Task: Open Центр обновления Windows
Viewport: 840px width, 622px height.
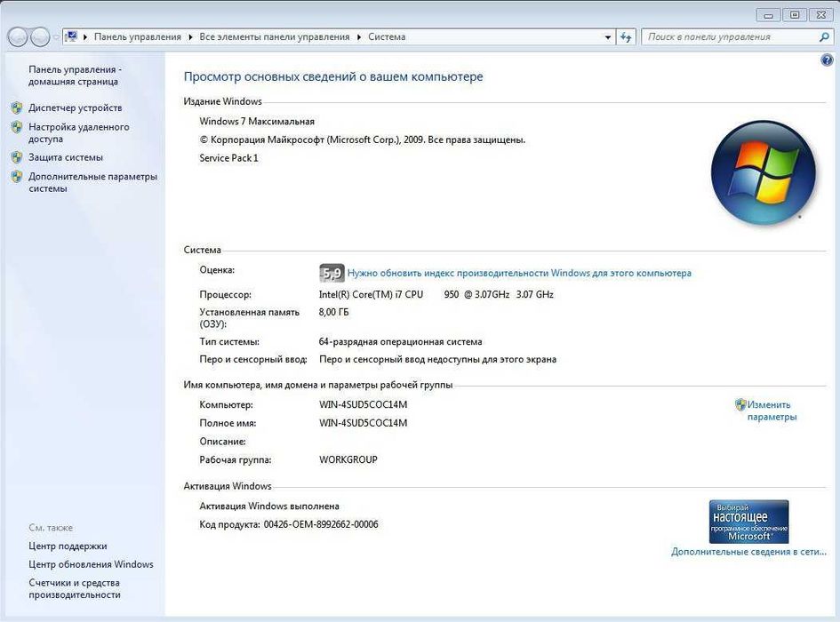Action: [x=91, y=564]
